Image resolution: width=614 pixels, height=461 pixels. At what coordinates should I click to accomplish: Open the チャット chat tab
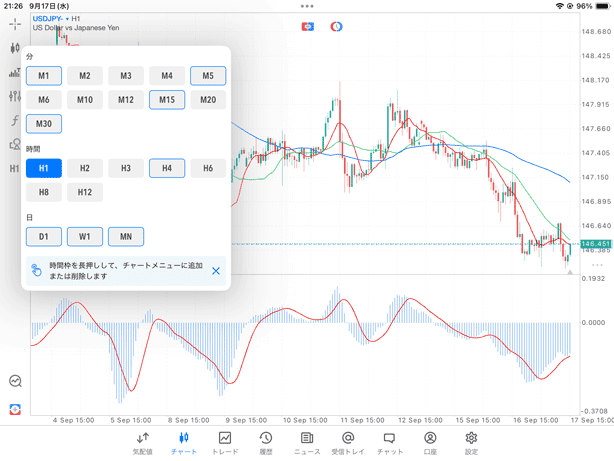point(390,443)
